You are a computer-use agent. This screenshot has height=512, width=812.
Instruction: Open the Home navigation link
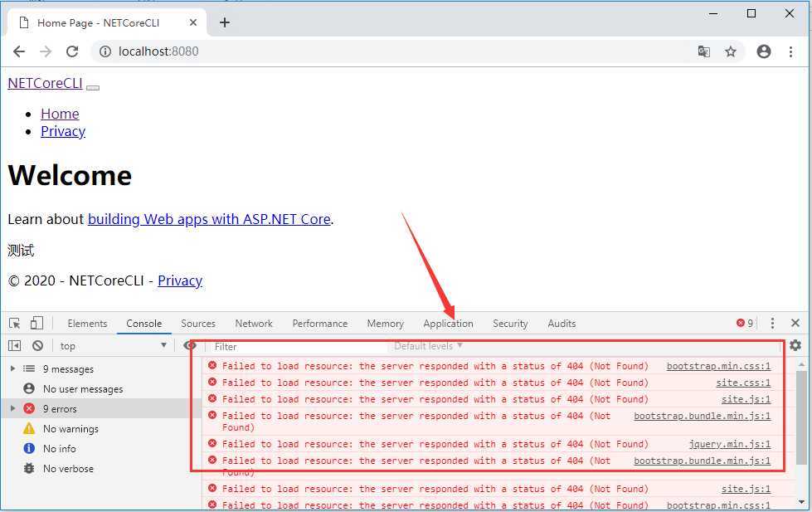coord(60,114)
